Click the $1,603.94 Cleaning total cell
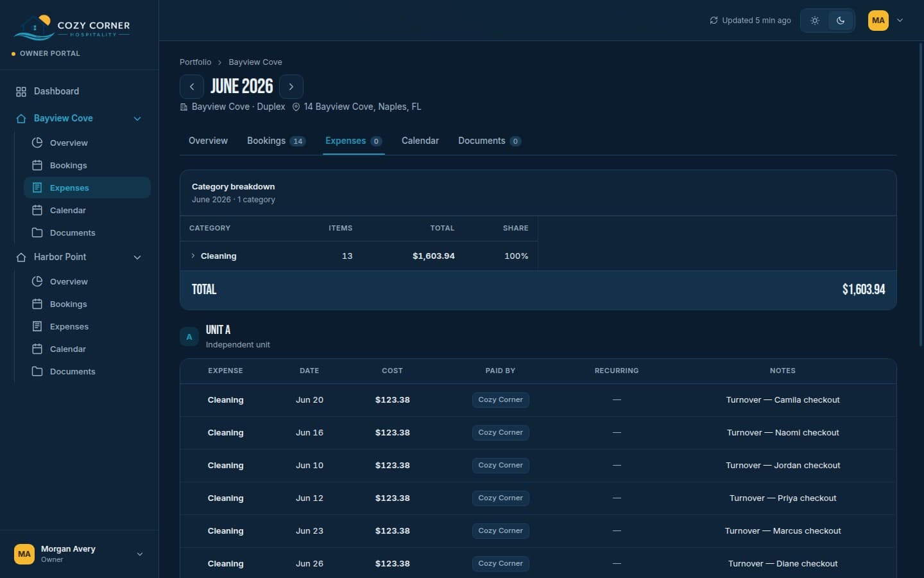924x578 pixels. (x=434, y=256)
